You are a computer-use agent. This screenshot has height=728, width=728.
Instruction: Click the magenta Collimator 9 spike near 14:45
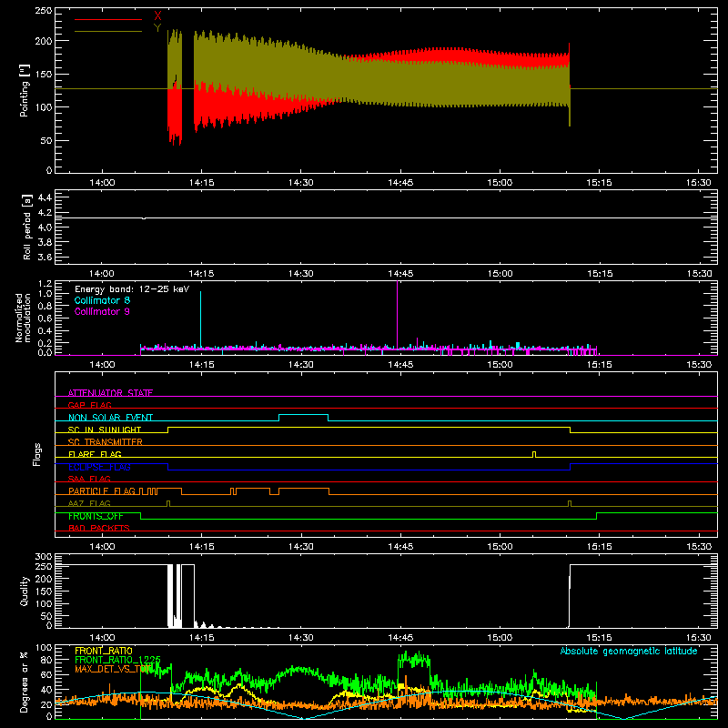point(398,314)
